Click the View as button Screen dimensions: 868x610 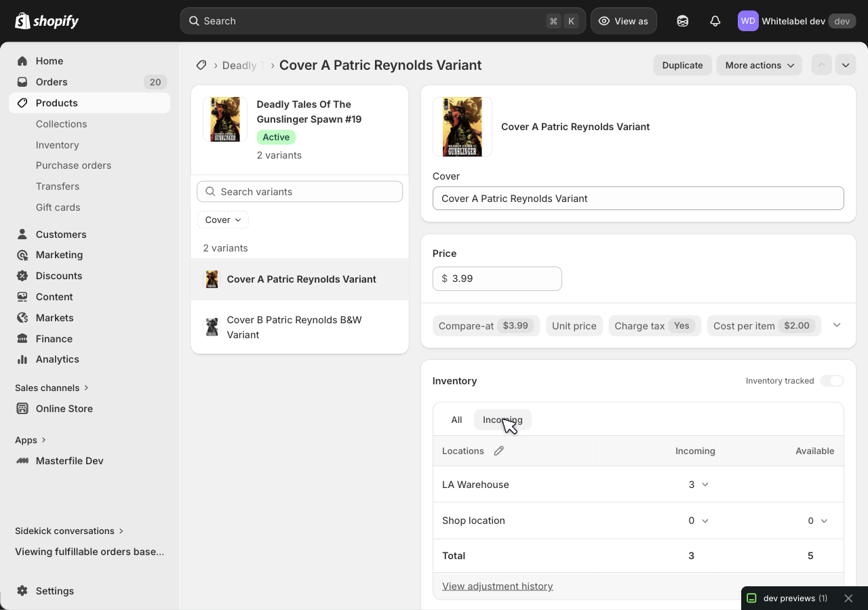[x=624, y=21]
